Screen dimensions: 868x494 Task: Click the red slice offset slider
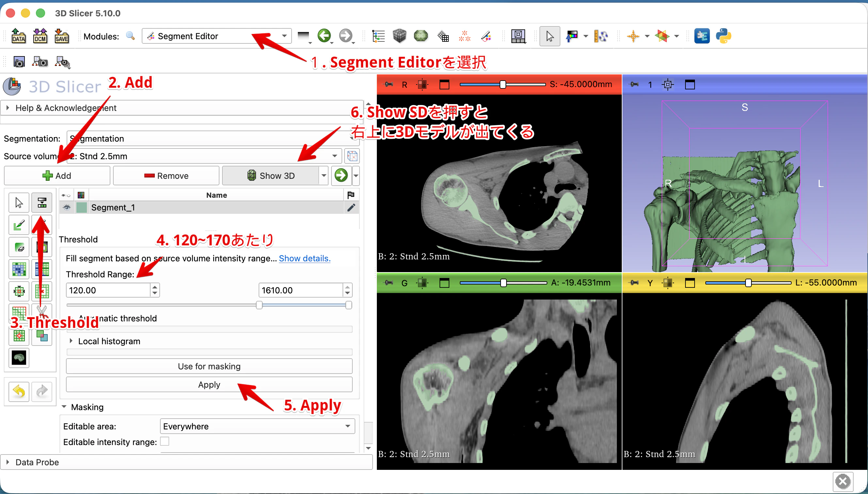[502, 84]
